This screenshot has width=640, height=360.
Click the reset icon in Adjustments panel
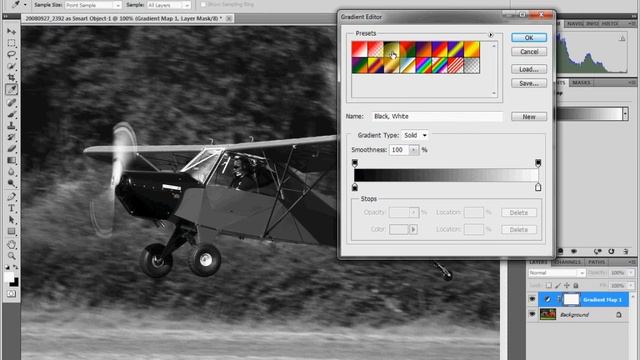[611, 251]
